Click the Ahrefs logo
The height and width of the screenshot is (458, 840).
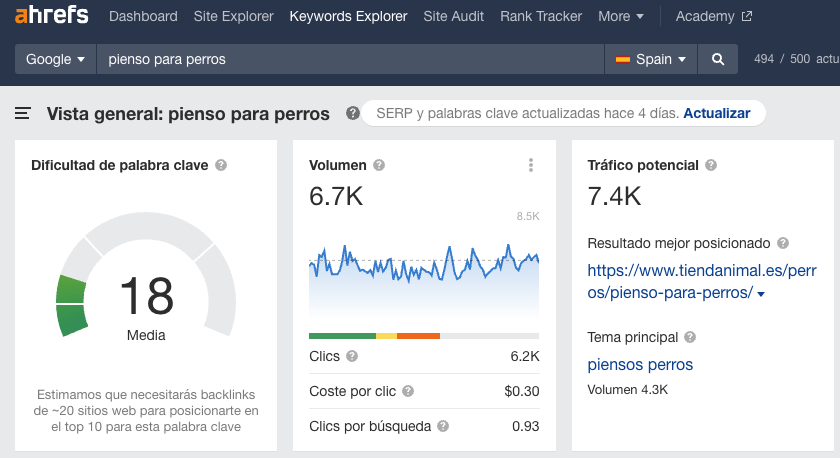51,16
